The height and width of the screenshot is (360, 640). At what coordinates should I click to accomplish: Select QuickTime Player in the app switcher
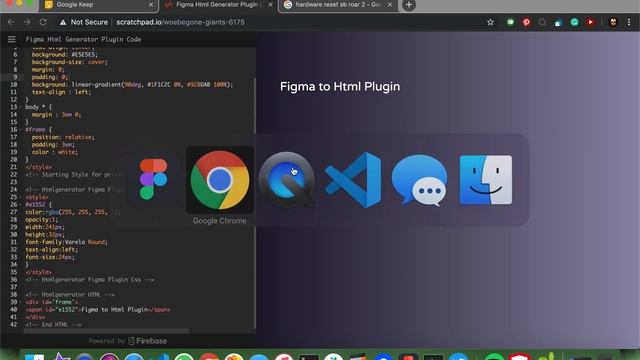pos(287,180)
